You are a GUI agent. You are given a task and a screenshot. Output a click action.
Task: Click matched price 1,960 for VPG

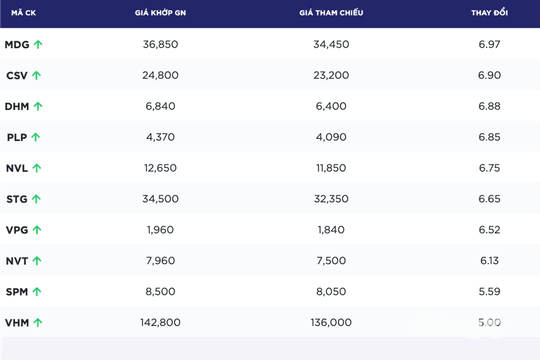160,230
